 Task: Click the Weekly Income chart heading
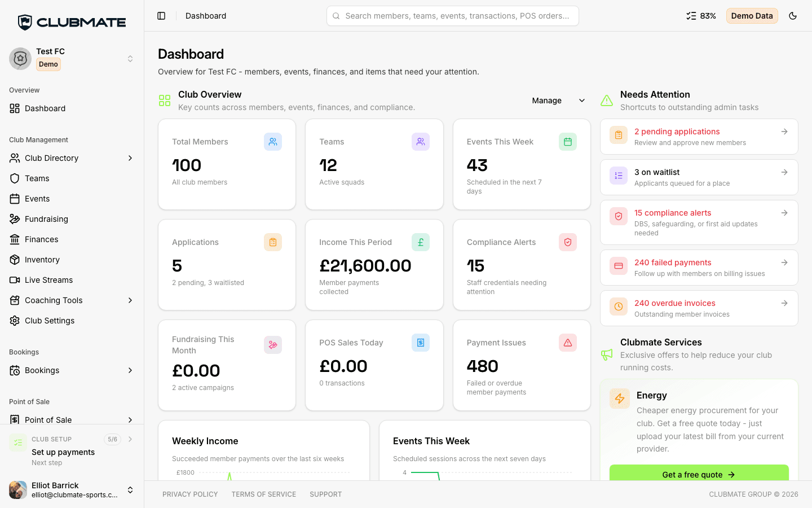coord(205,441)
